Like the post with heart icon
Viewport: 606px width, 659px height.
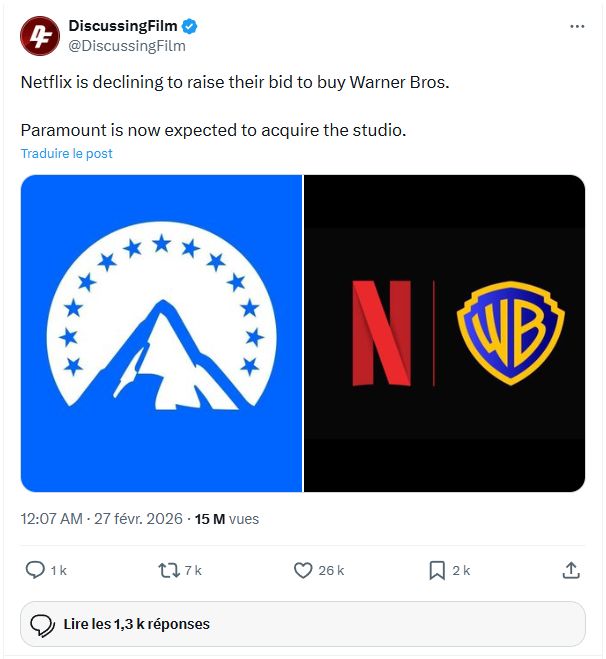(303, 570)
